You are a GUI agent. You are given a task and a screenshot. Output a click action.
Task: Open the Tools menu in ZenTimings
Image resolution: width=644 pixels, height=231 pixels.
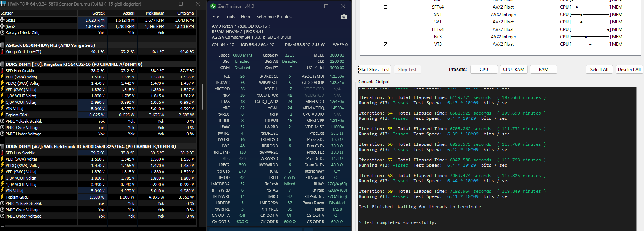[x=230, y=17]
